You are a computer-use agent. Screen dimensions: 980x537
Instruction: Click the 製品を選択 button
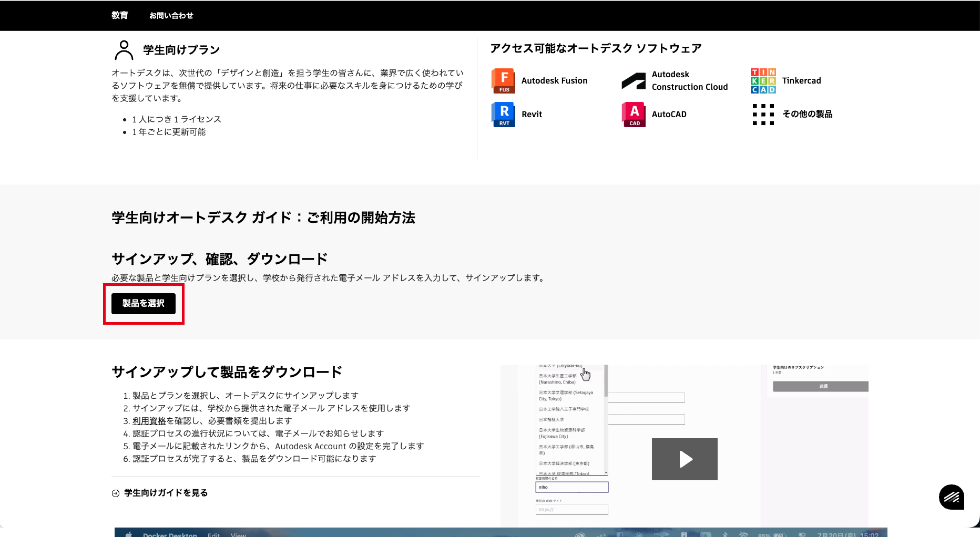144,304
